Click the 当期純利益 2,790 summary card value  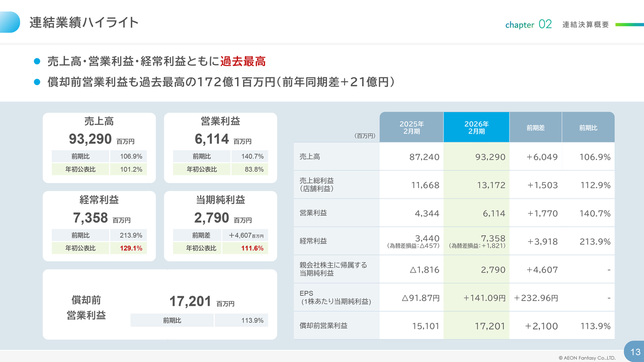[212, 218]
